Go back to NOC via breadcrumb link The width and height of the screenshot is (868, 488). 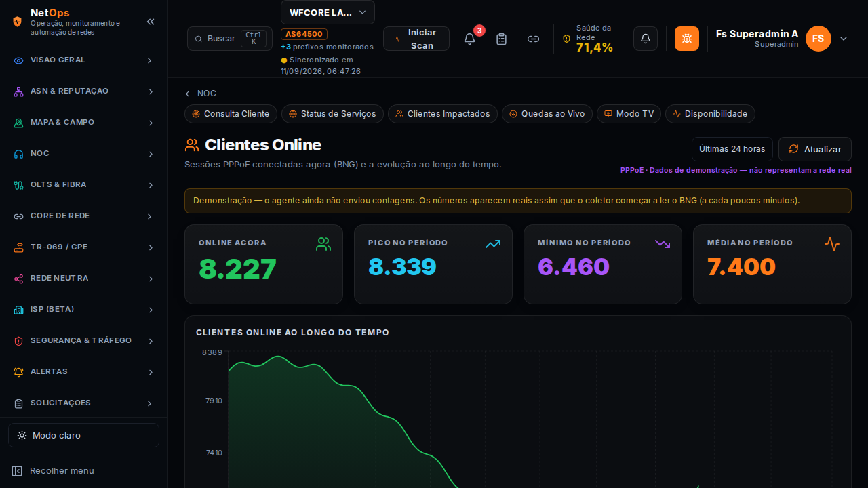[x=201, y=94]
